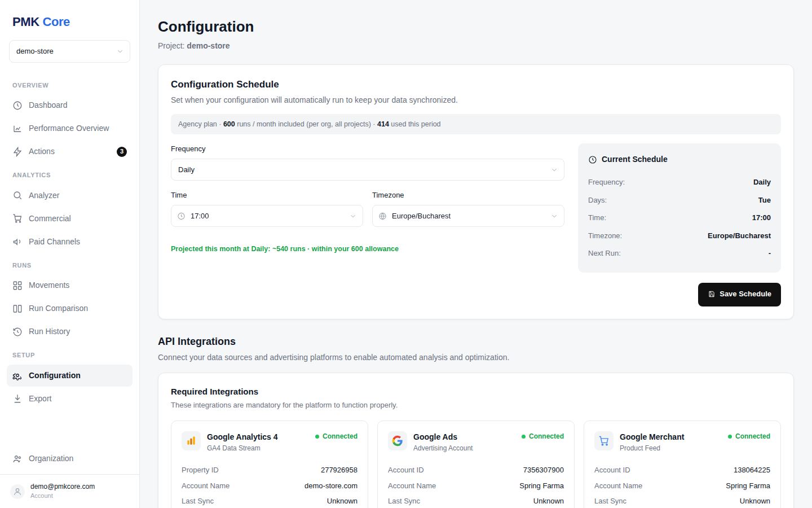Open the demo-store project selector
The width and height of the screenshot is (812, 508).
coord(69,51)
